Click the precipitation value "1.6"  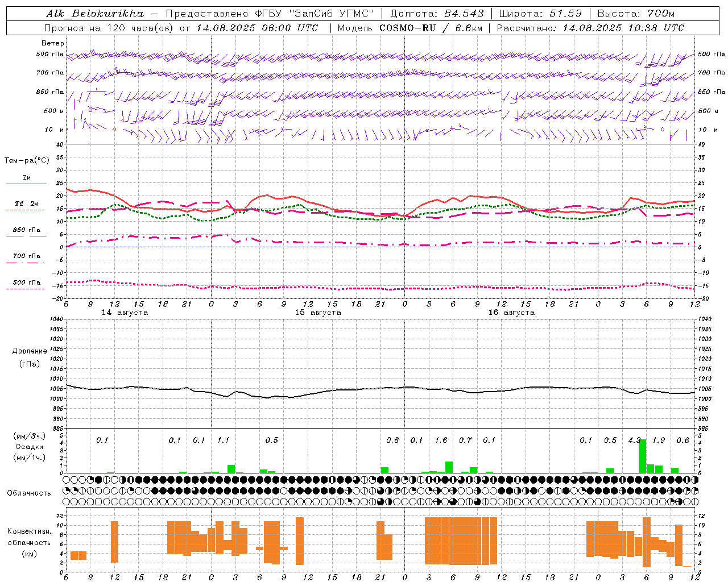point(441,440)
